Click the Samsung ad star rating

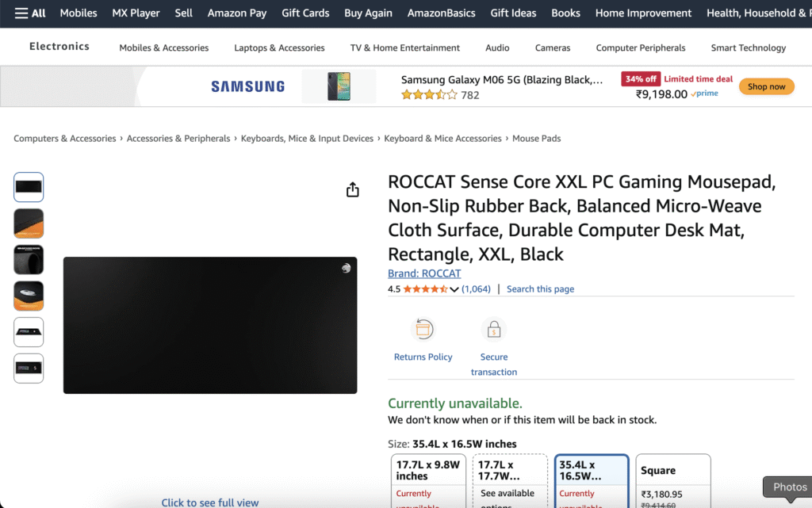pyautogui.click(x=429, y=94)
